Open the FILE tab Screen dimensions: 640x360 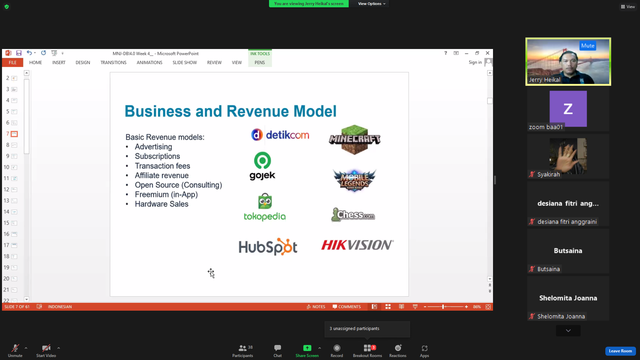pos(13,62)
